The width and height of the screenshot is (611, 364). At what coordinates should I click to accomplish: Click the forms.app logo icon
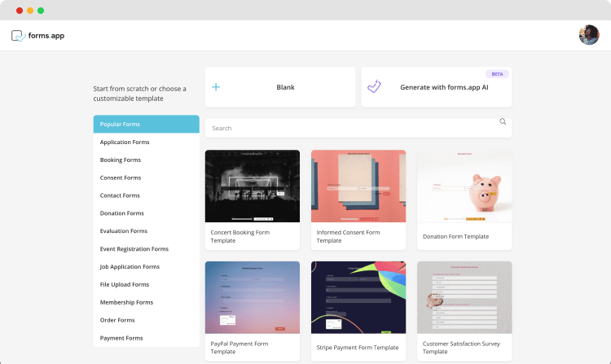coord(18,35)
